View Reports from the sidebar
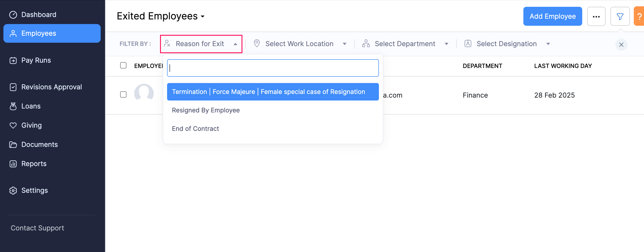Screen dimensions: 644x252 click(x=34, y=163)
